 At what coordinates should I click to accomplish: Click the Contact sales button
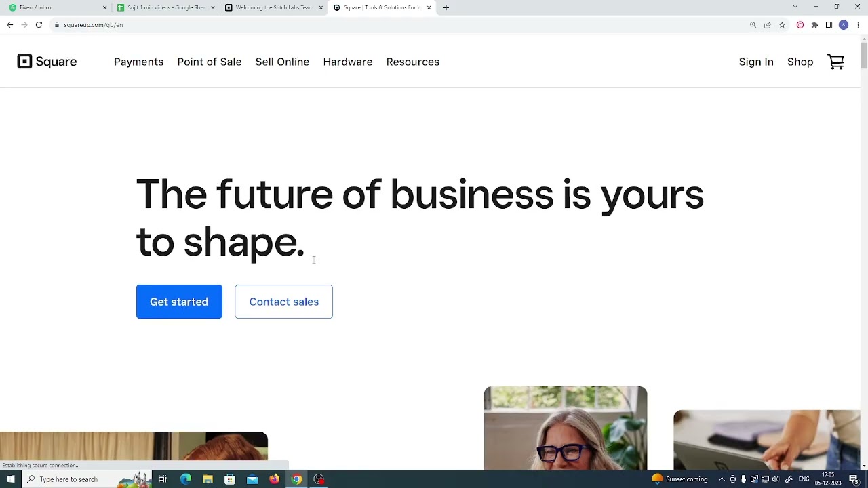(x=283, y=302)
